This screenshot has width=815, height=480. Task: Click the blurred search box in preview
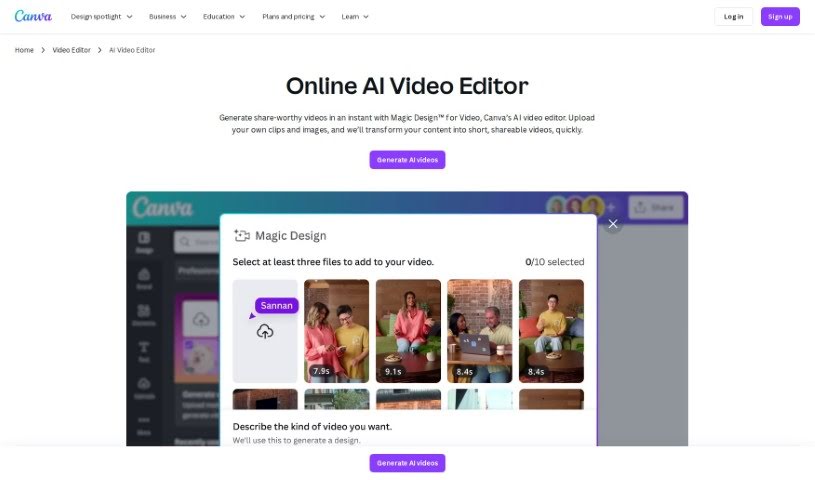pyautogui.click(x=196, y=242)
